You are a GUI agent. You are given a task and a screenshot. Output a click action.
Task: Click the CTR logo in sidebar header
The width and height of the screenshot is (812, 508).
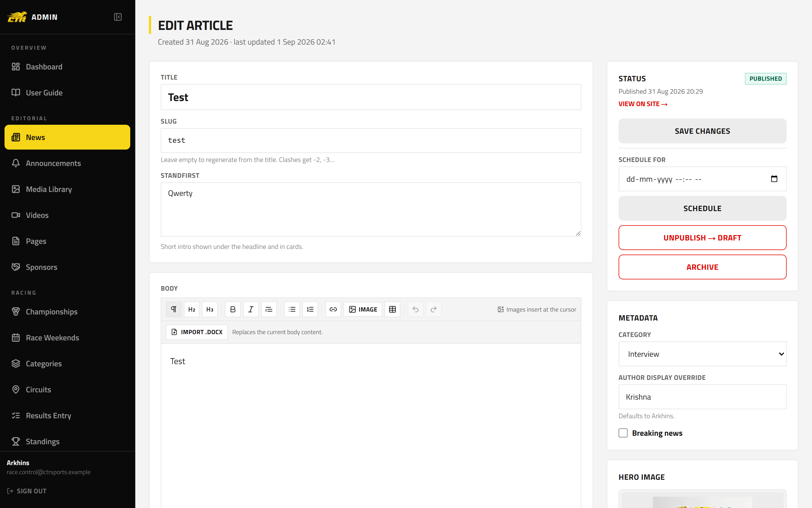pyautogui.click(x=17, y=17)
